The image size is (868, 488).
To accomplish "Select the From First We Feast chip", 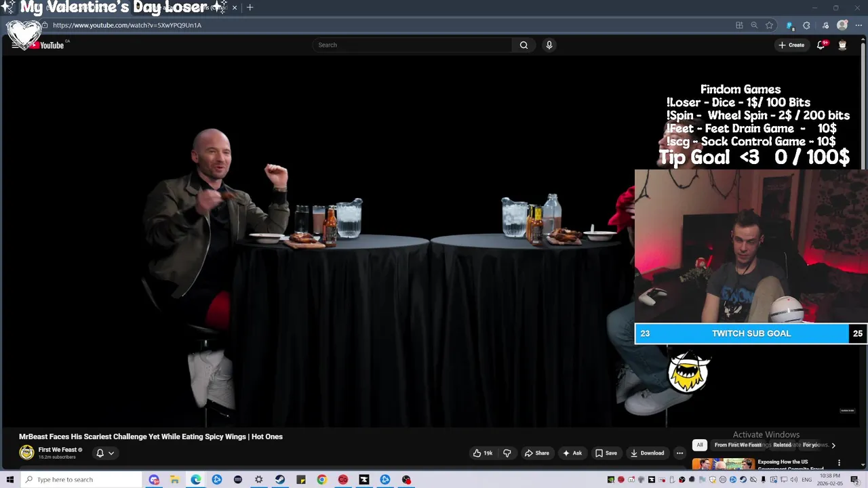I will (x=738, y=445).
